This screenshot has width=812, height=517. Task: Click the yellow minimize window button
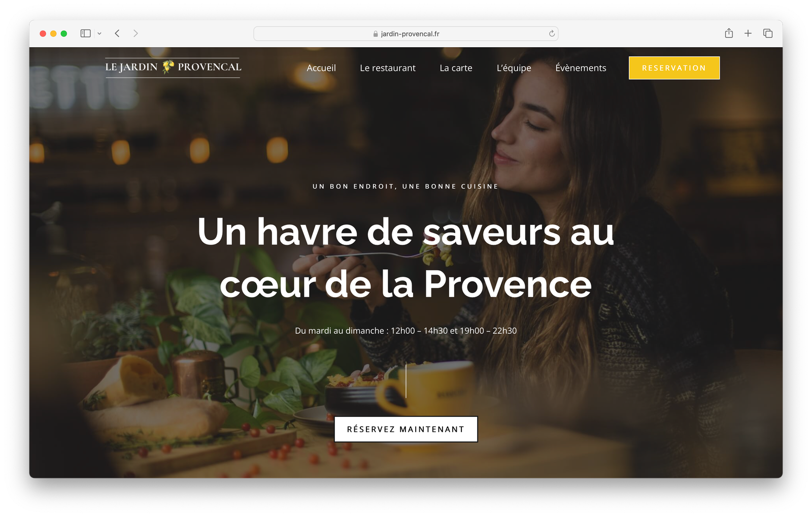tap(53, 34)
